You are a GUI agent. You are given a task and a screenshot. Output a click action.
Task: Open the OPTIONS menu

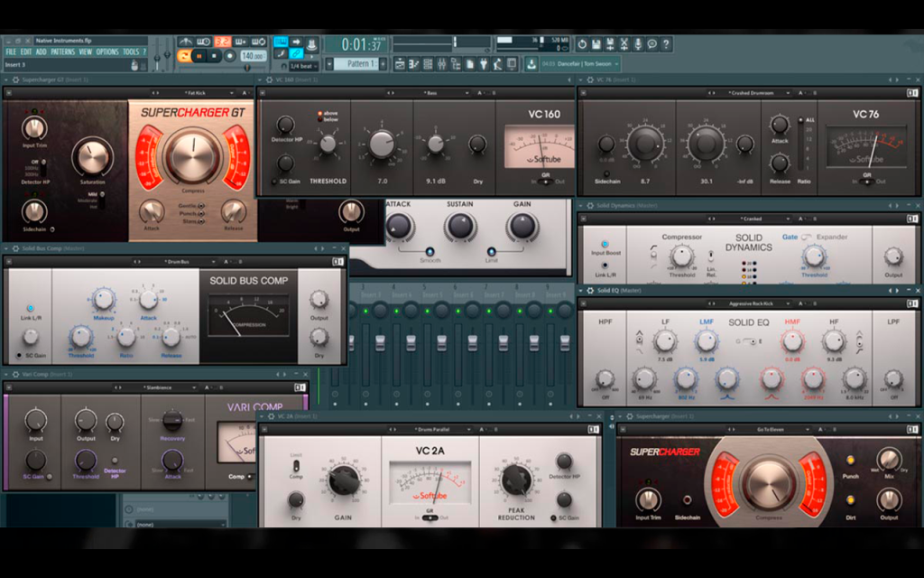point(107,51)
